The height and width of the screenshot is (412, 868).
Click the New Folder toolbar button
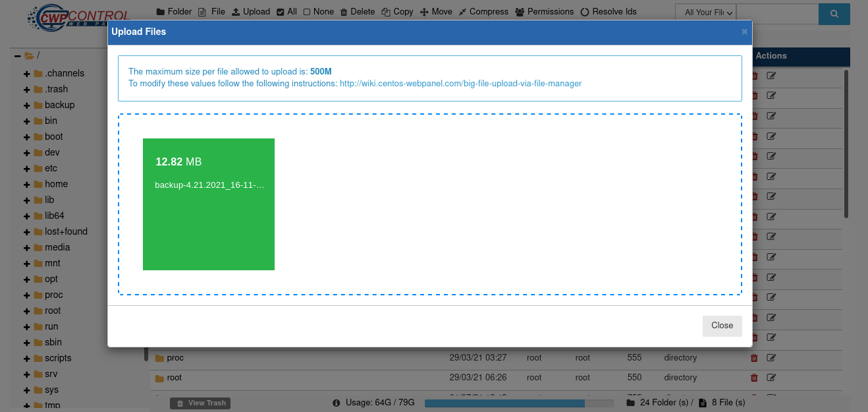174,12
